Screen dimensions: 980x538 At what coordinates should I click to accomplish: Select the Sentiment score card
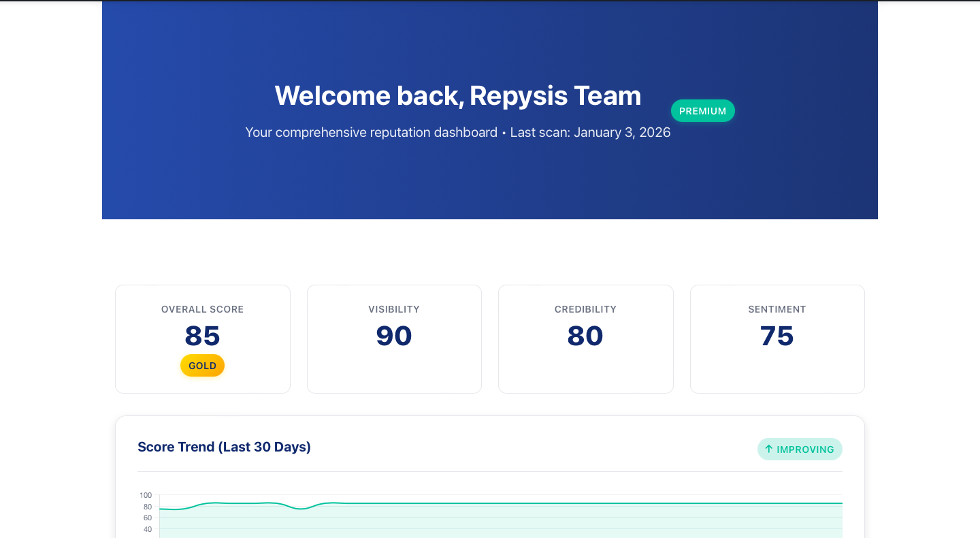[x=777, y=338]
